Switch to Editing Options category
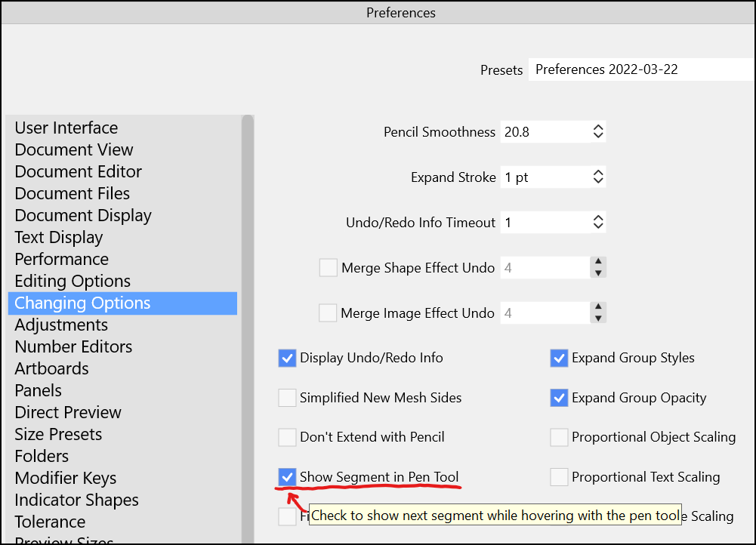 click(x=73, y=281)
